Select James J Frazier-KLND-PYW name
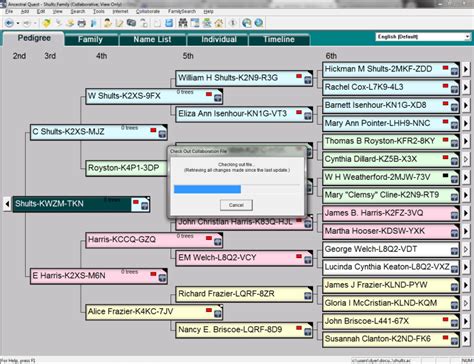The height and width of the screenshot is (364, 474). click(376, 285)
